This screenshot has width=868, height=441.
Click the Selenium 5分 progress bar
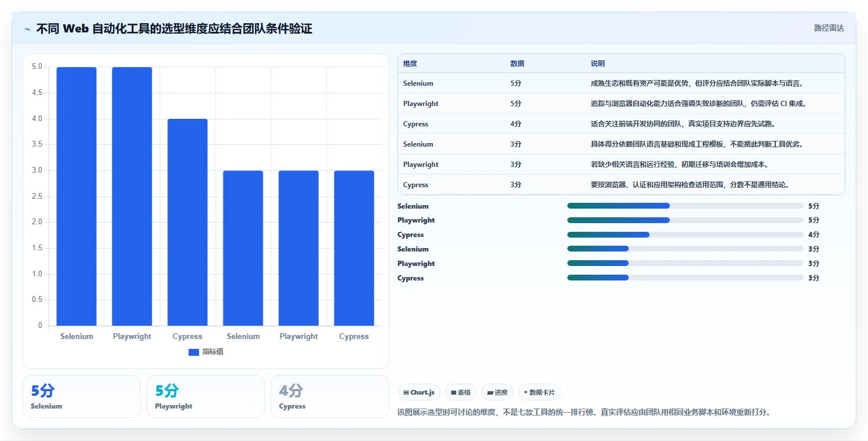point(685,206)
